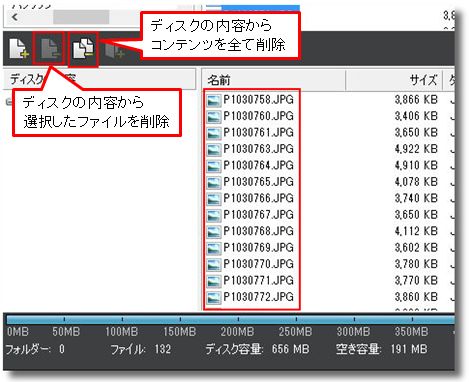Image resolution: width=469 pixels, height=382 pixels.
Task: Click the image icon beside P1030758.JPG
Action: coord(213,100)
